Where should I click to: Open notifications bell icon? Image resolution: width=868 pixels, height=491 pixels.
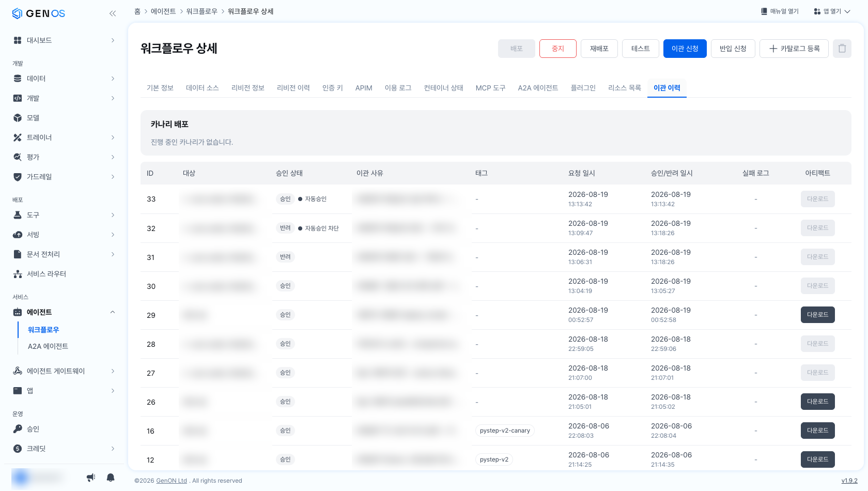(111, 478)
